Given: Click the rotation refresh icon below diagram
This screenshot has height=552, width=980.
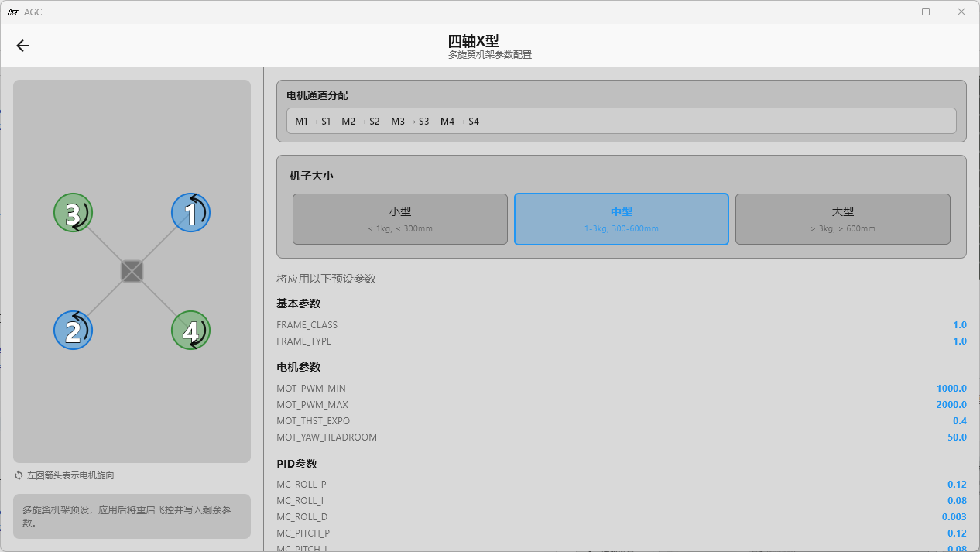Looking at the screenshot, I should (x=19, y=475).
